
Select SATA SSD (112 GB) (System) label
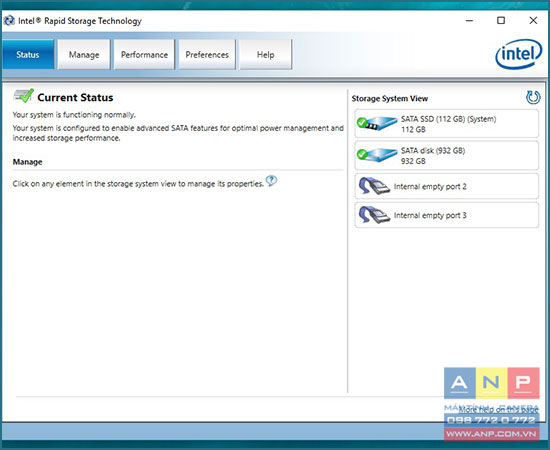coord(448,119)
